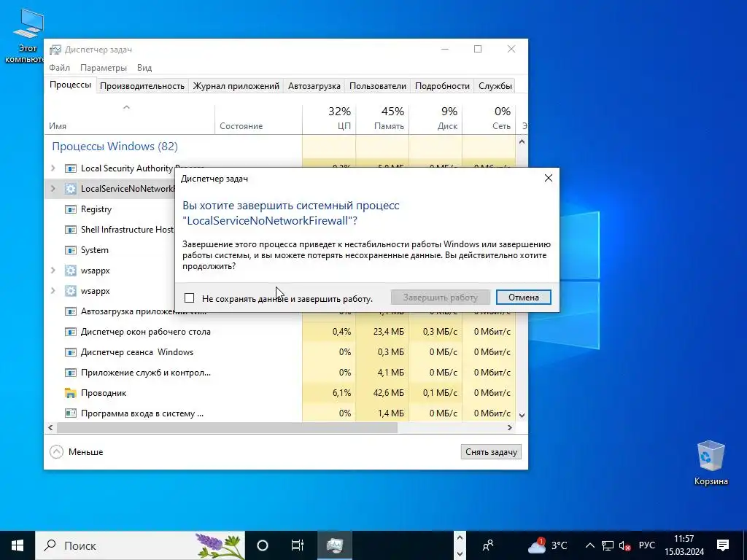Switch to Службы tab

click(495, 86)
